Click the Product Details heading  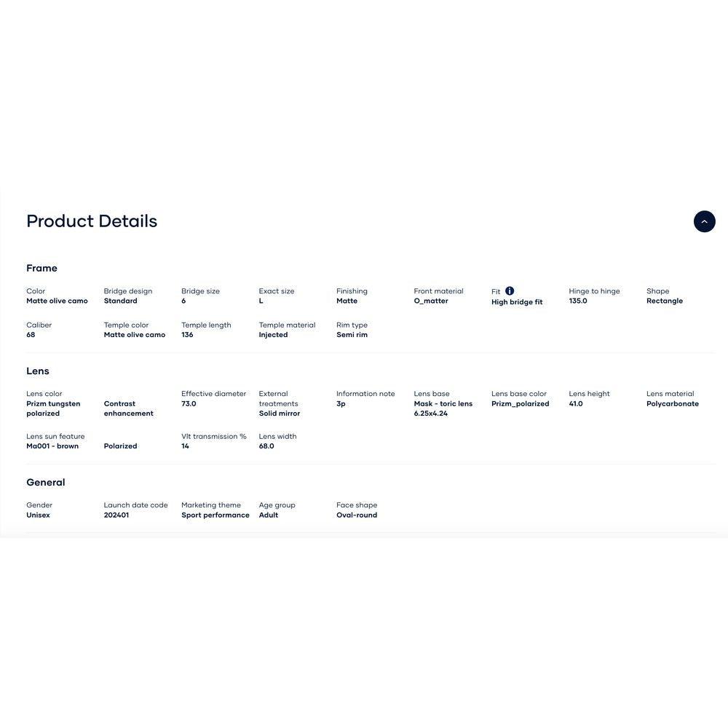(x=92, y=221)
